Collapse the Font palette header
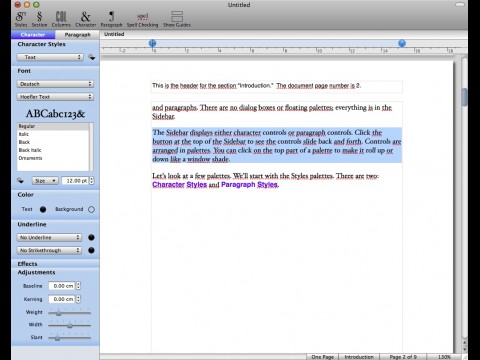 coord(55,71)
